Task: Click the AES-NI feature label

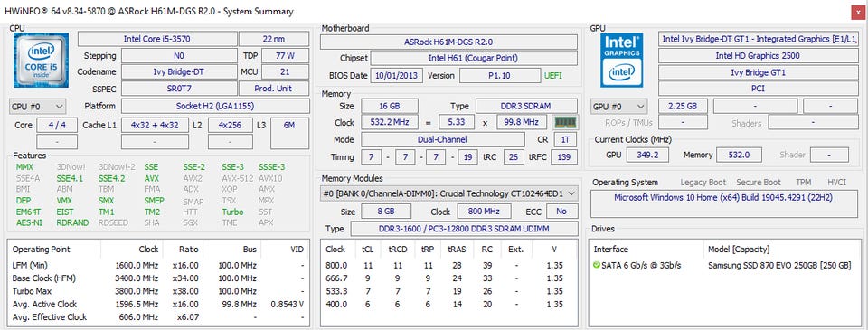Action: tap(28, 222)
